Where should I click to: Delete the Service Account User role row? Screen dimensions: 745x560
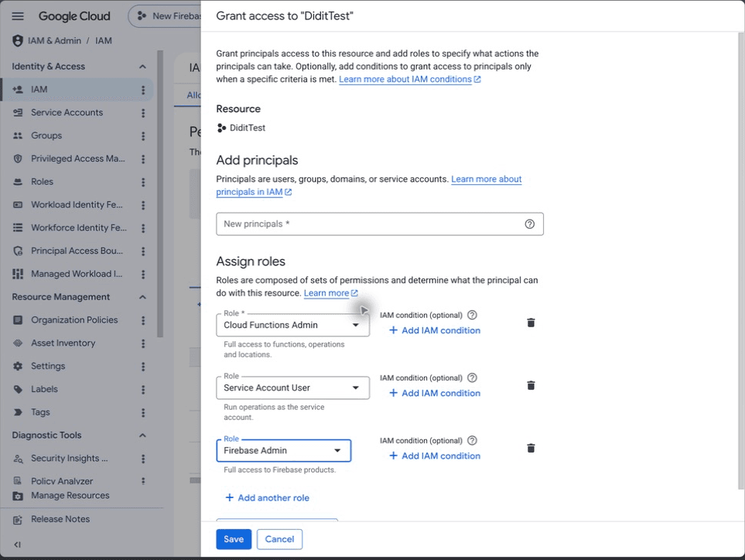click(531, 385)
